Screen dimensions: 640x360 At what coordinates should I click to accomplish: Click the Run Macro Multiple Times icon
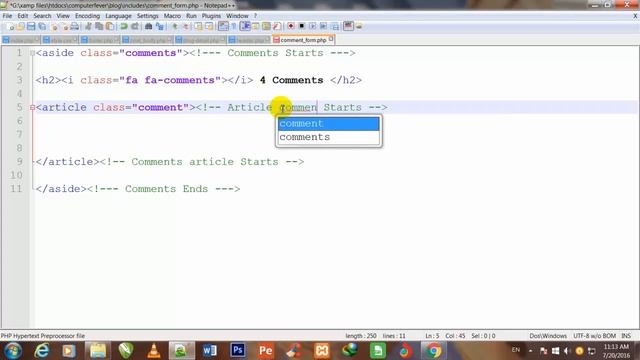pos(324,26)
